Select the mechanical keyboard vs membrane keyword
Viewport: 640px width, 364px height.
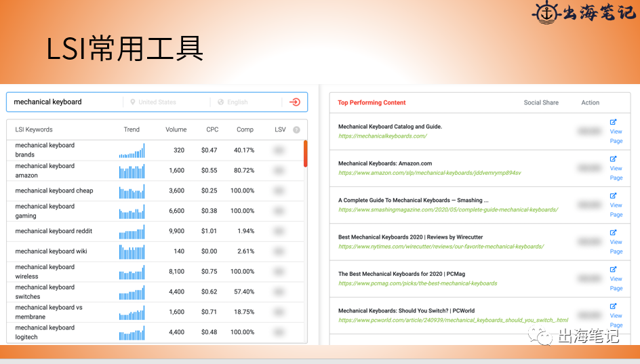(x=49, y=312)
